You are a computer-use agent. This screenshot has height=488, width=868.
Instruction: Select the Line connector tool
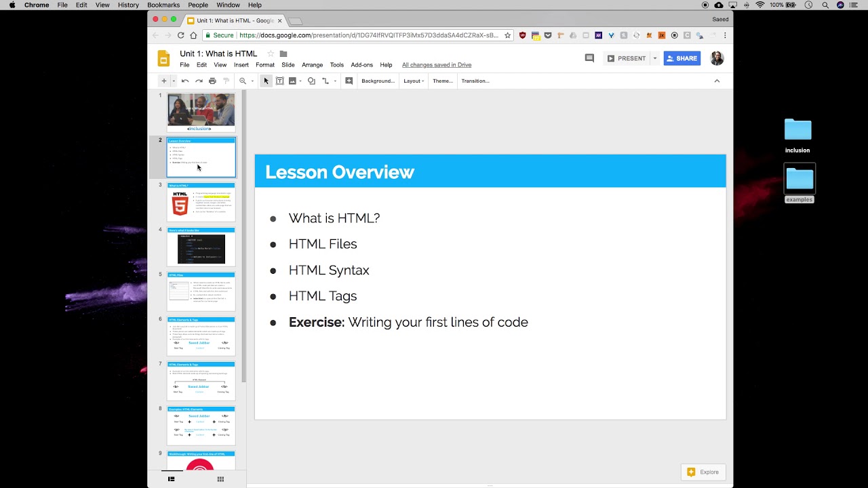point(325,81)
